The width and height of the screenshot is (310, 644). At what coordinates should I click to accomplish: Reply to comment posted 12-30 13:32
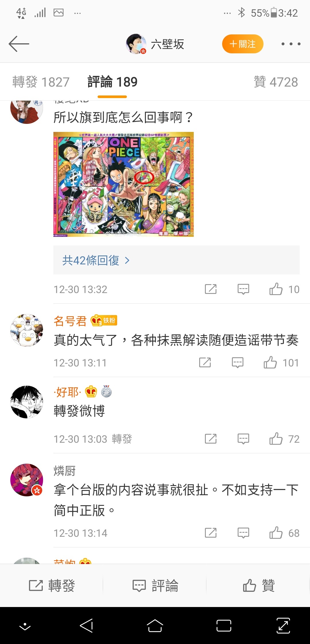click(243, 289)
